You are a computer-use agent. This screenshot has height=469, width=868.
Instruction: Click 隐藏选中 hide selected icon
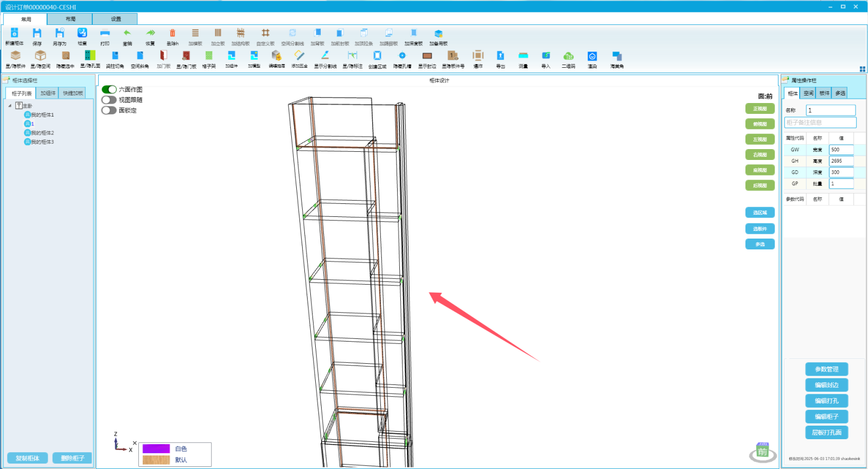(x=65, y=55)
